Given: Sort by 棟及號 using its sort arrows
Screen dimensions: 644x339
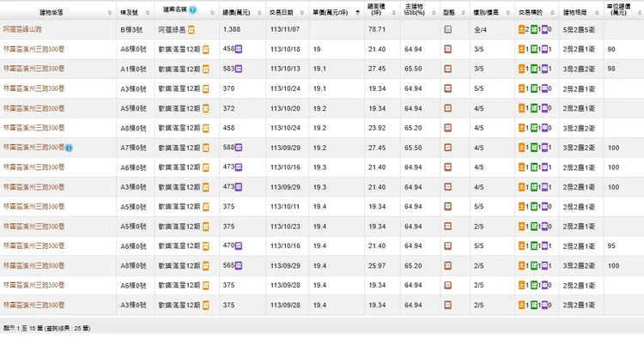Looking at the screenshot, I should (148, 13).
